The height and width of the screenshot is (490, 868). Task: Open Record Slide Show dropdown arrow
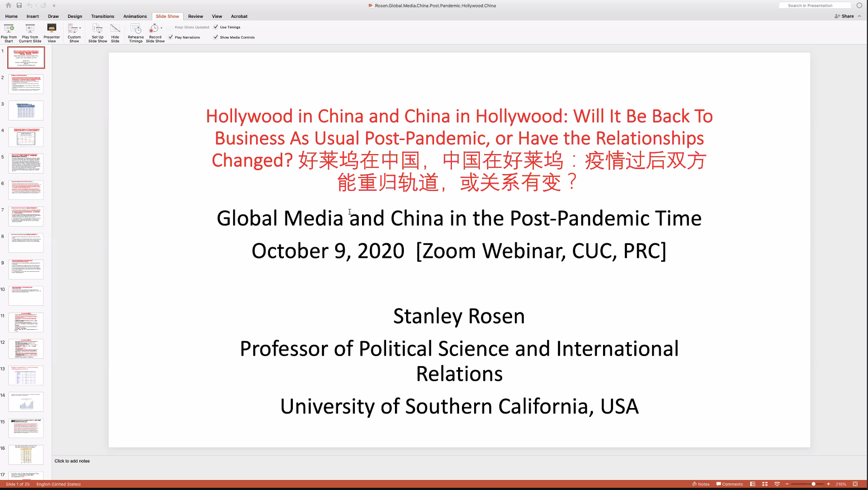[x=161, y=28]
